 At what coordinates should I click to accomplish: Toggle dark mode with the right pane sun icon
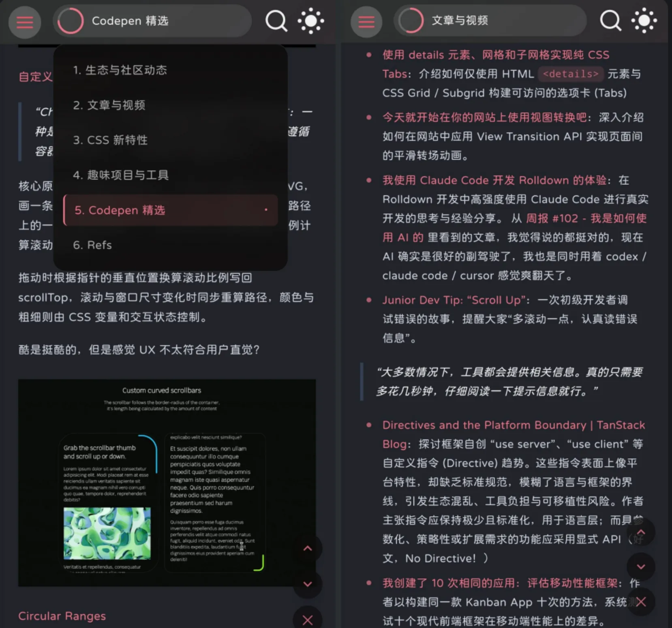(644, 21)
